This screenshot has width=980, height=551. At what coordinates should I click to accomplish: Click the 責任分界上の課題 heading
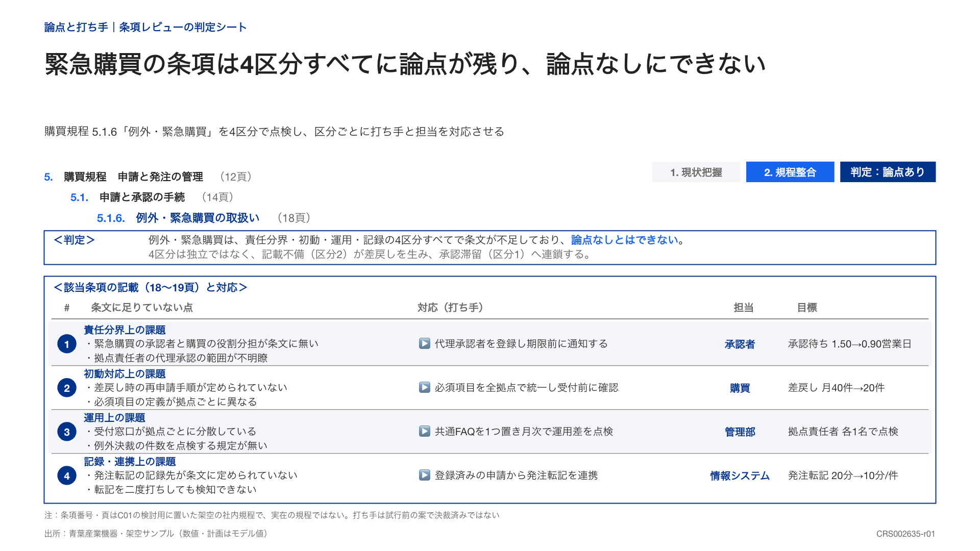point(125,330)
